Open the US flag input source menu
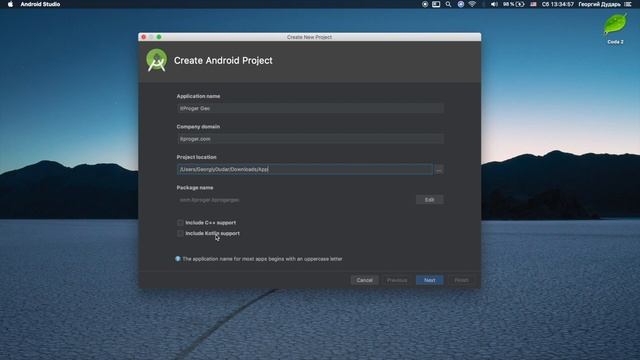640x360 pixels. [x=533, y=4]
